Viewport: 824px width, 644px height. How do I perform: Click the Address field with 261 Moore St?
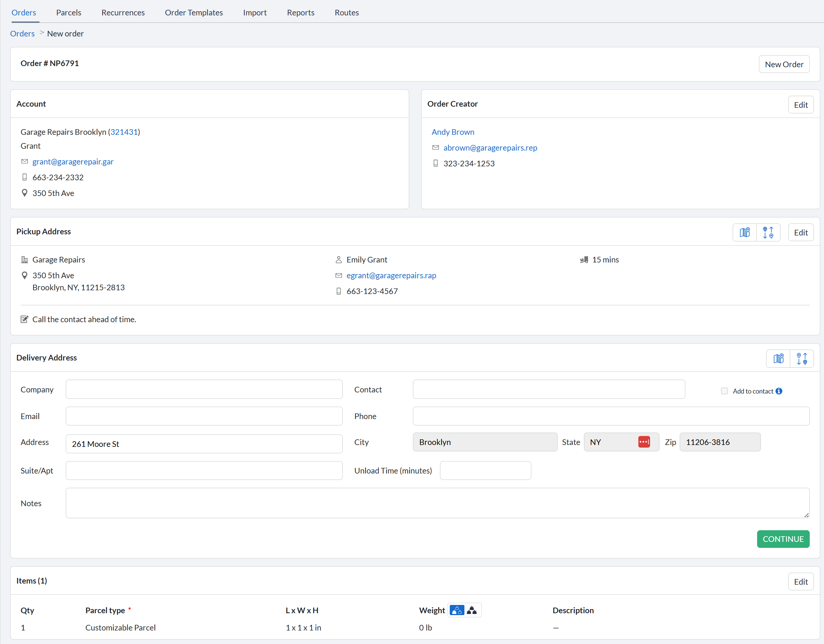[x=204, y=444]
